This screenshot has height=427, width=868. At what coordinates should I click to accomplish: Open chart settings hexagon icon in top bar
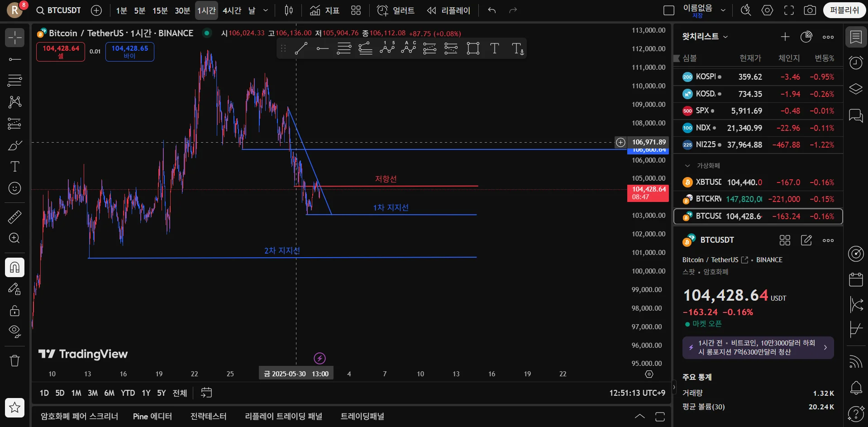coord(768,10)
